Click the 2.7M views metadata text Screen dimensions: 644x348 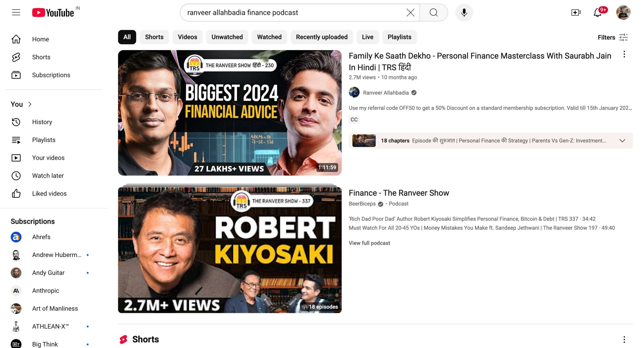[362, 77]
